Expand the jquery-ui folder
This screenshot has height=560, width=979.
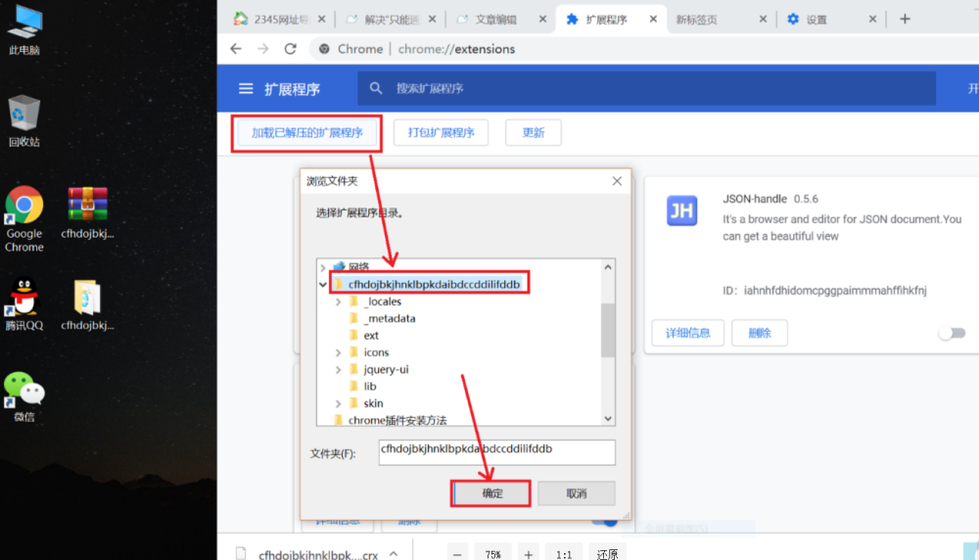[339, 370]
